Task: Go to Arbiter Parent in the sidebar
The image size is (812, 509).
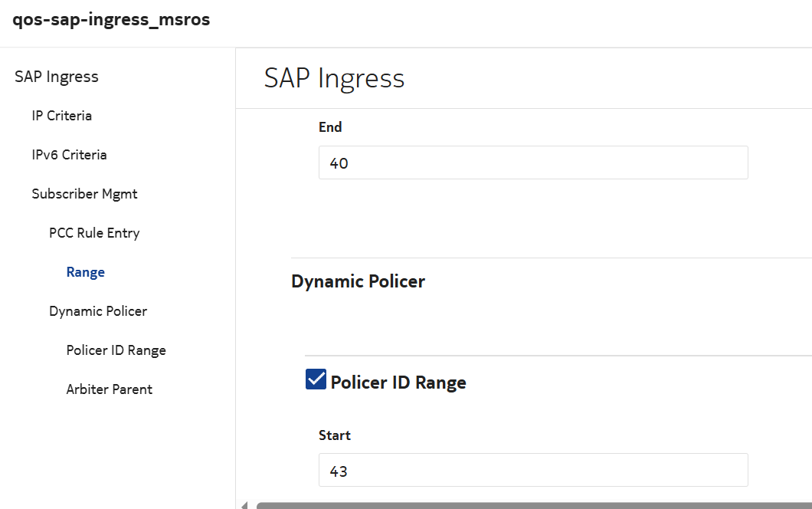Action: [x=109, y=389]
